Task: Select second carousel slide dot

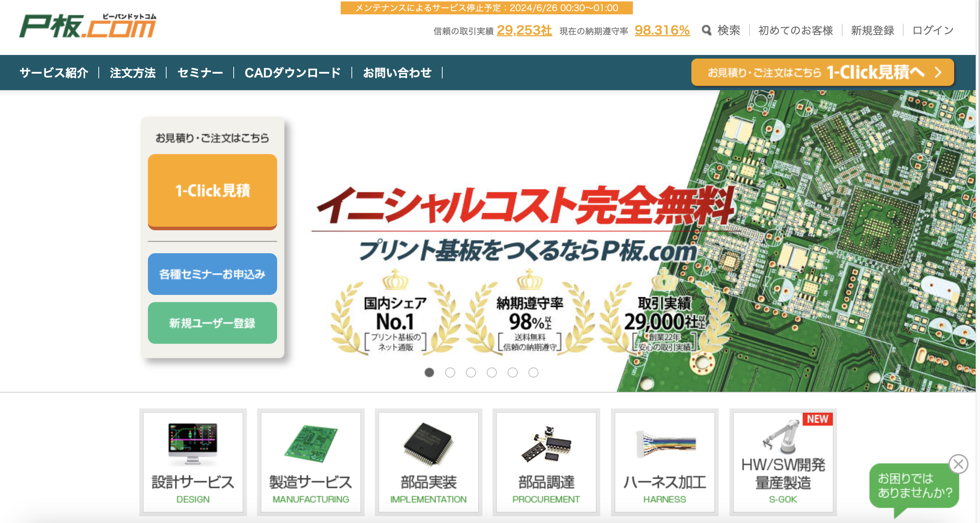Action: click(450, 372)
